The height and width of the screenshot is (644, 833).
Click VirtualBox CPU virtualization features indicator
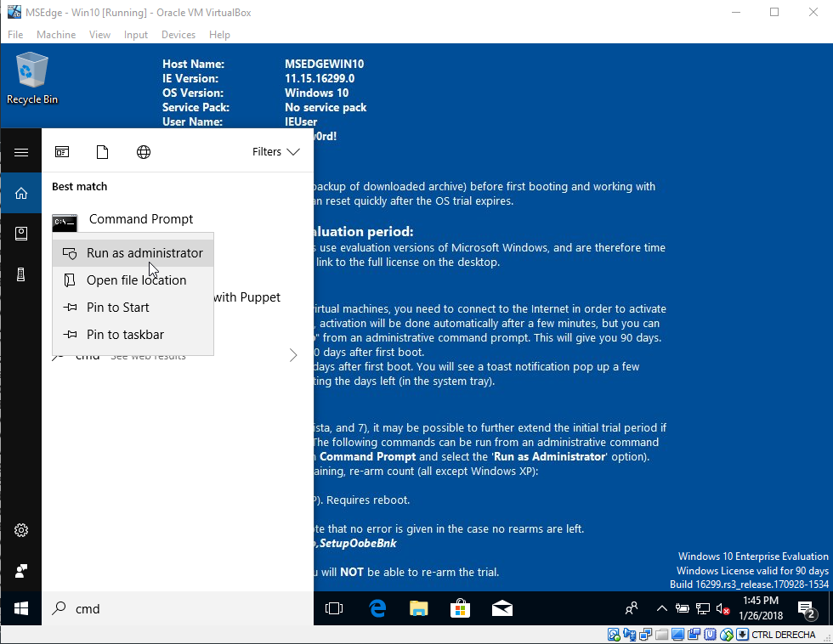click(x=711, y=635)
